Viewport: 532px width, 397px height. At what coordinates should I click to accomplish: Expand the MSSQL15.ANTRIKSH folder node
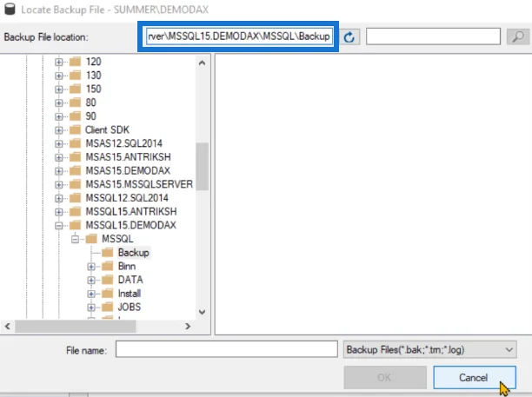click(x=59, y=212)
